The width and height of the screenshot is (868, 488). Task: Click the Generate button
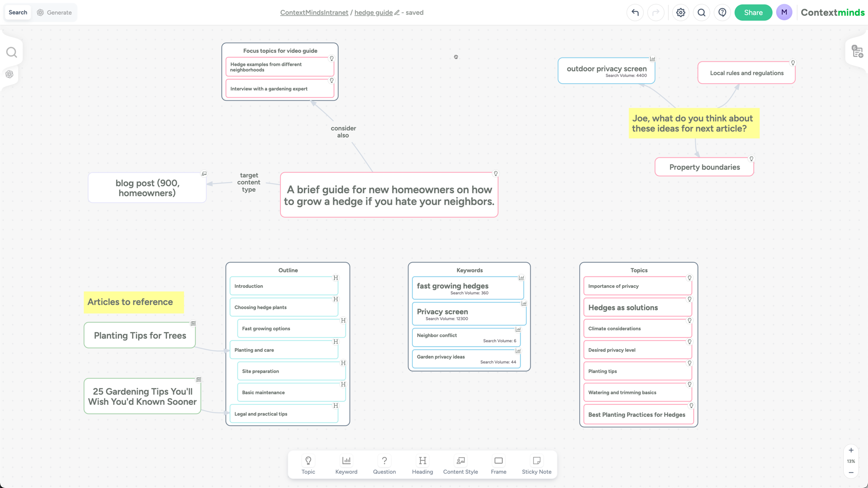point(54,12)
